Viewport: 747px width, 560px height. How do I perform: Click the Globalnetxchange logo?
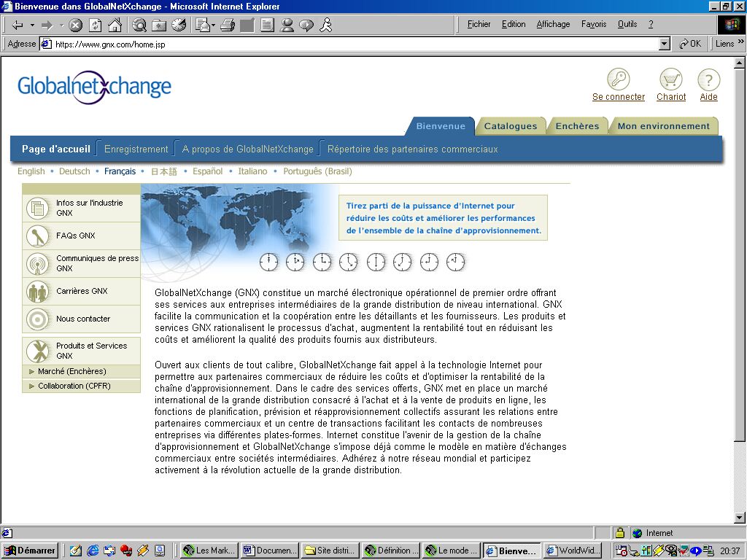click(94, 87)
